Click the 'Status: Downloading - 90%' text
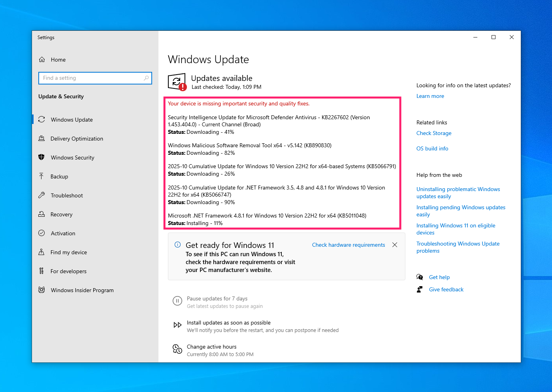 [202, 202]
